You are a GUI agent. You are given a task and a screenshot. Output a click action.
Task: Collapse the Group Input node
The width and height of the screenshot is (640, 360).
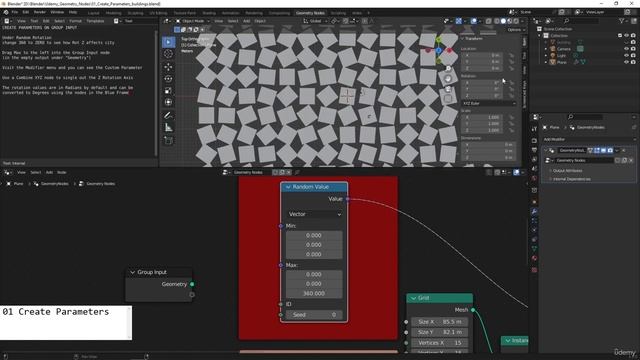coord(132,272)
